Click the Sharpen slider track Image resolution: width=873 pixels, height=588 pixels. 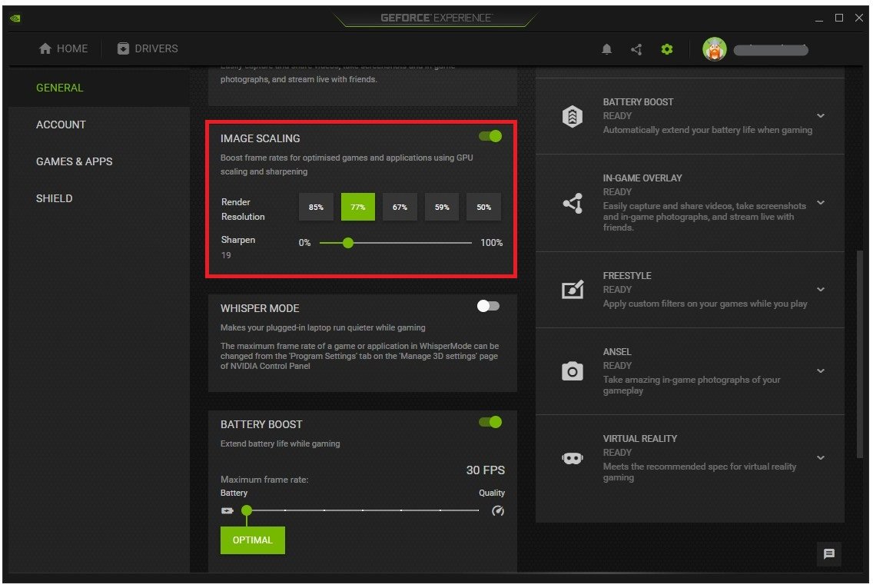pyautogui.click(x=407, y=243)
